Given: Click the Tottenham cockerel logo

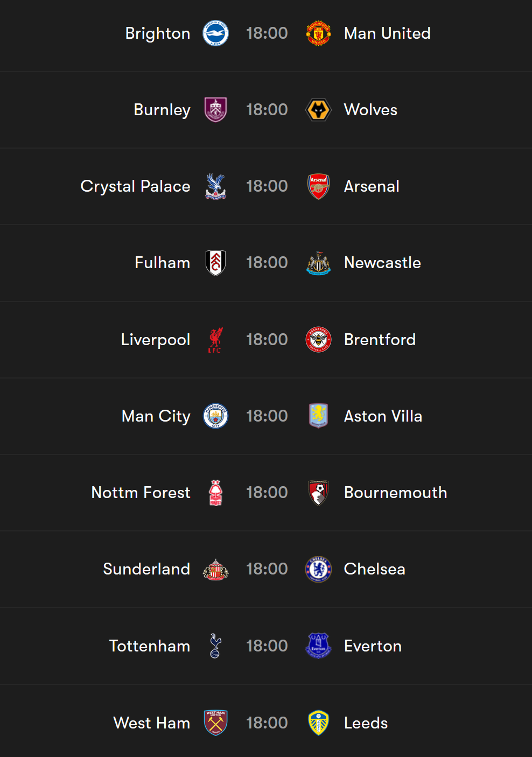Looking at the screenshot, I should coord(215,646).
